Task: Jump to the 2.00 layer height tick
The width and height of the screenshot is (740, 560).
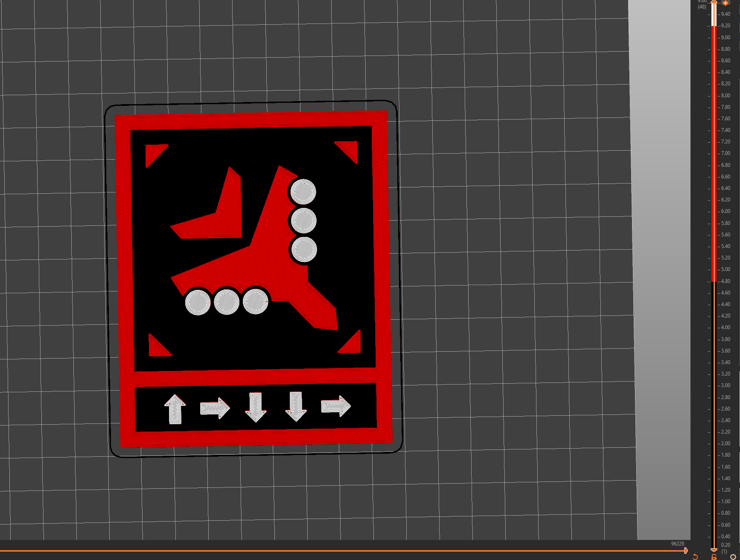Action: [725, 443]
